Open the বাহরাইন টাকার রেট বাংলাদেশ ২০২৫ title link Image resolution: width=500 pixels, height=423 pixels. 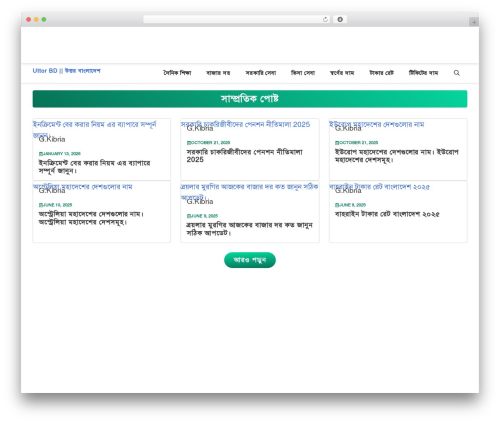(379, 187)
